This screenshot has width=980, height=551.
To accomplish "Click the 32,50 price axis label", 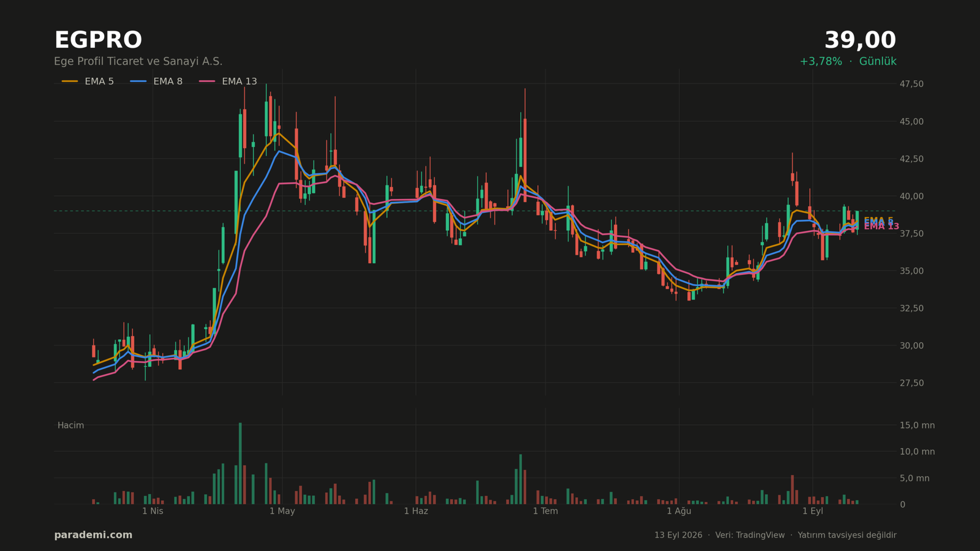I will [911, 308].
